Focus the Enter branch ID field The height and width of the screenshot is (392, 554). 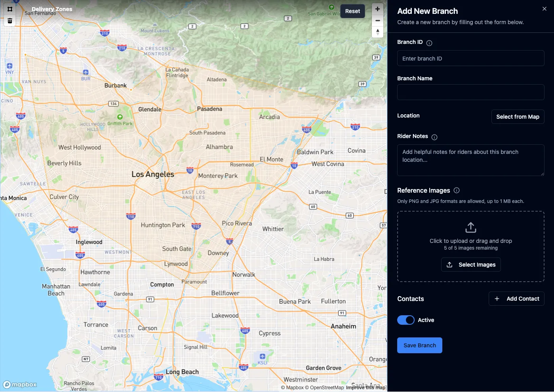pos(470,59)
